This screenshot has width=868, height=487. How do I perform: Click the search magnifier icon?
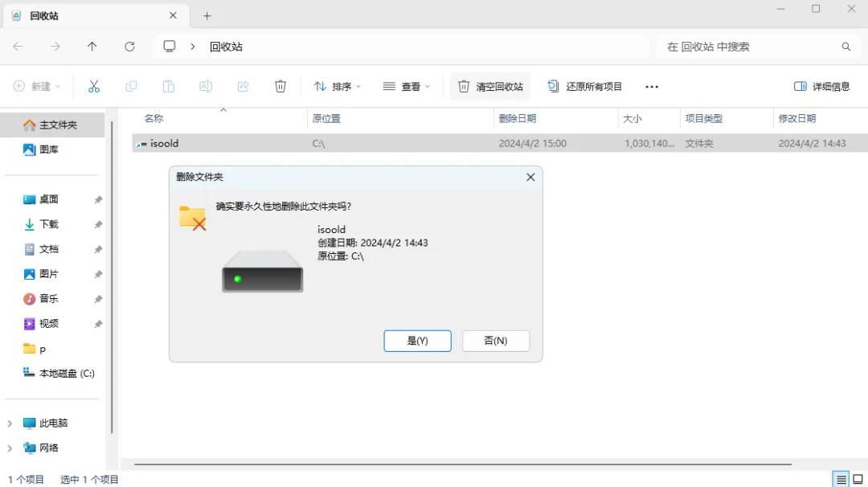(x=845, y=47)
